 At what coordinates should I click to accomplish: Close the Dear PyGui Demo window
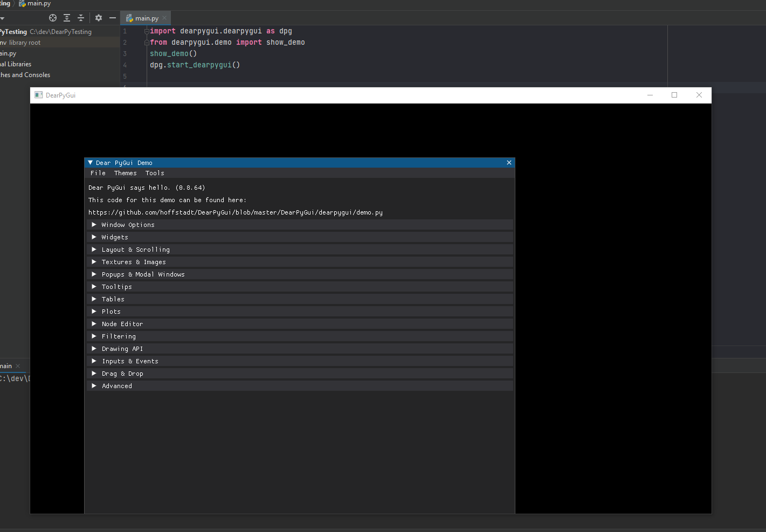pyautogui.click(x=509, y=163)
